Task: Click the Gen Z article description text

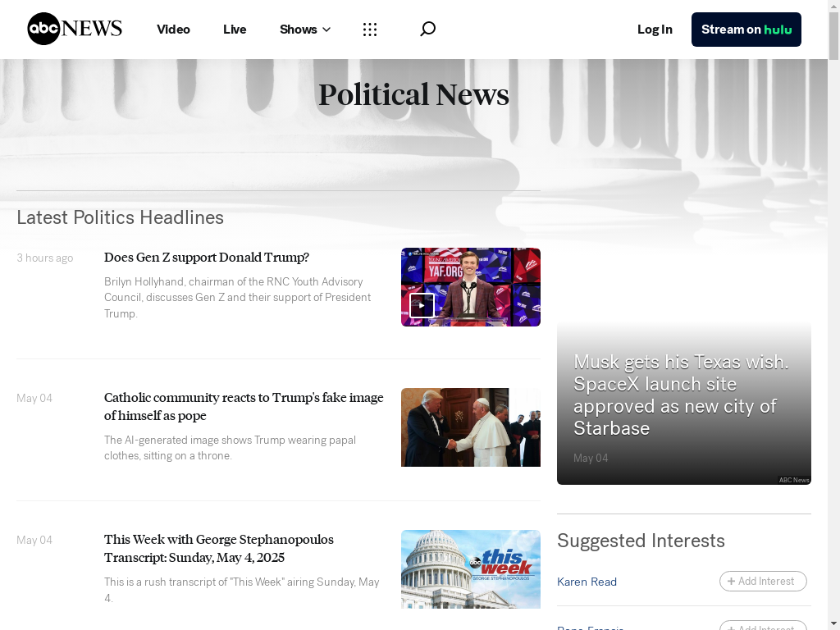Action: tap(237, 297)
